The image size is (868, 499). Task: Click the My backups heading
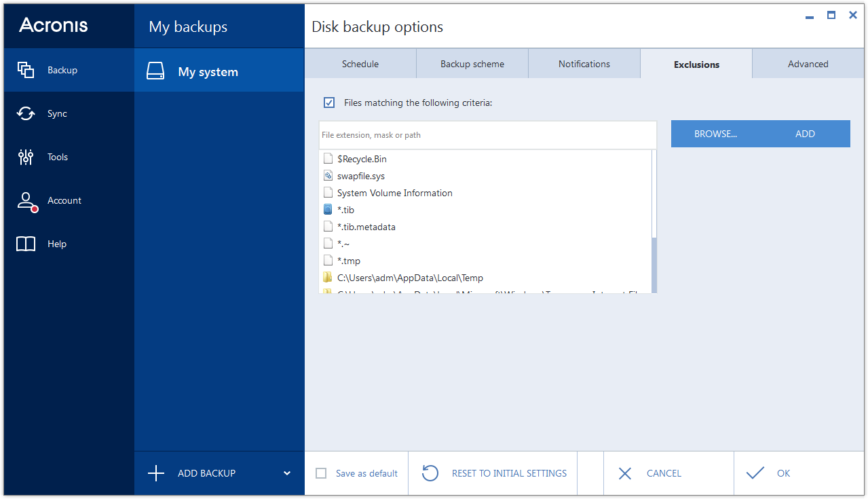pos(188,26)
